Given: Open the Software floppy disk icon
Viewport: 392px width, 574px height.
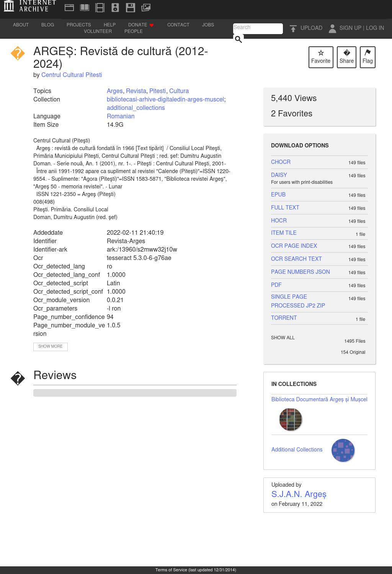Looking at the screenshot, I should click(131, 7).
